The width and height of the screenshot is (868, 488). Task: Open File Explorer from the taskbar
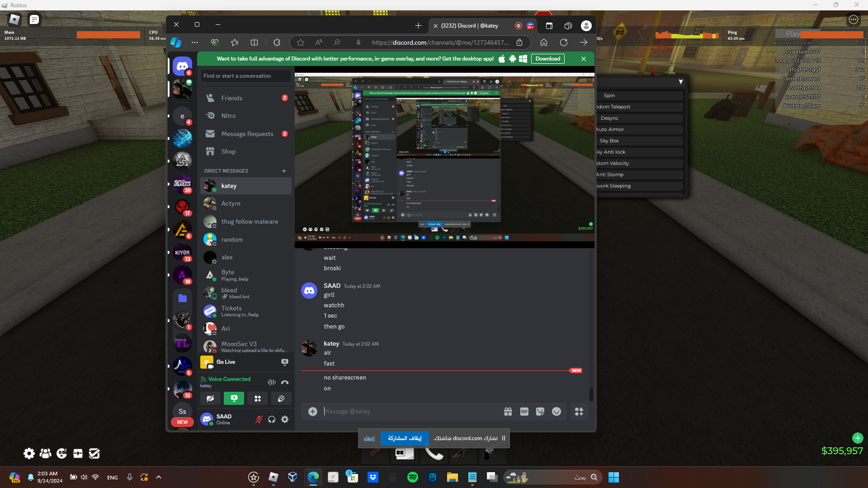coord(453,477)
